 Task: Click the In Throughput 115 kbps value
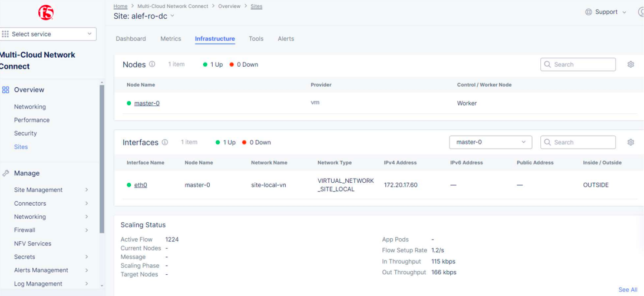point(444,261)
